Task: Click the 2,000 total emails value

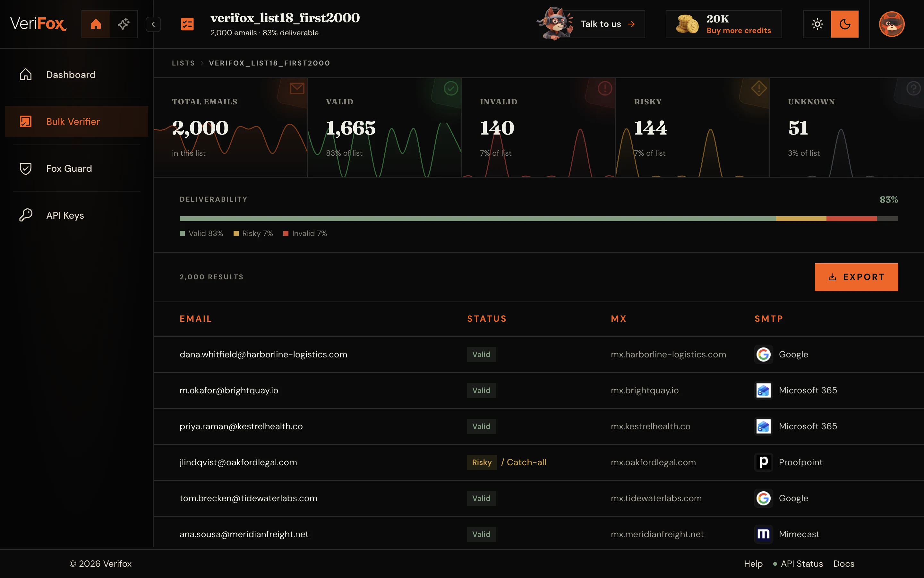Action: [x=200, y=128]
